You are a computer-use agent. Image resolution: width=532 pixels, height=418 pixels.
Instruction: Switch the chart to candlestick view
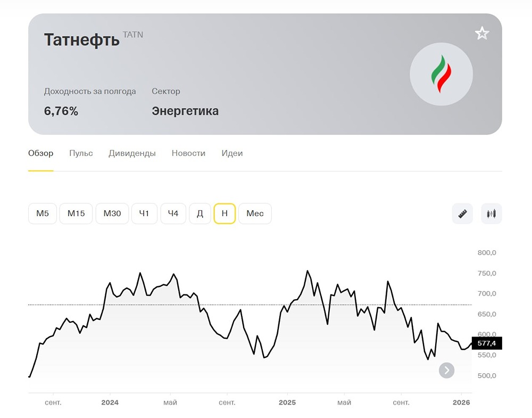(490, 214)
